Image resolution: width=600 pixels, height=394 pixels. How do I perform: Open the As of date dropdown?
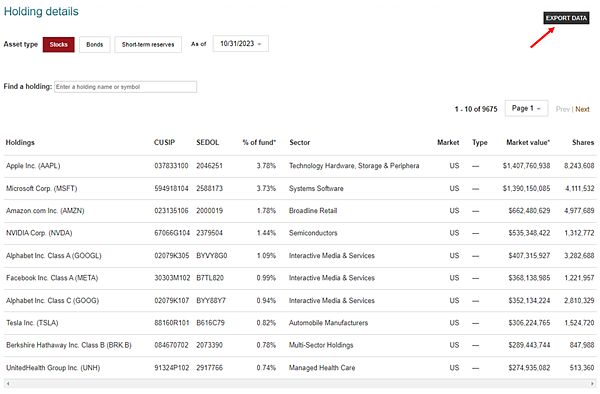click(x=241, y=44)
